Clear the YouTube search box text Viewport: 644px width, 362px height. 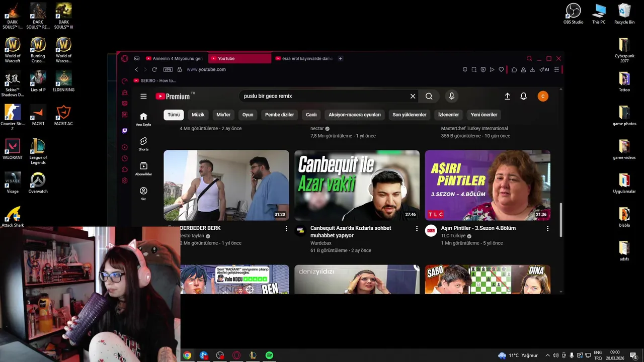pyautogui.click(x=413, y=96)
